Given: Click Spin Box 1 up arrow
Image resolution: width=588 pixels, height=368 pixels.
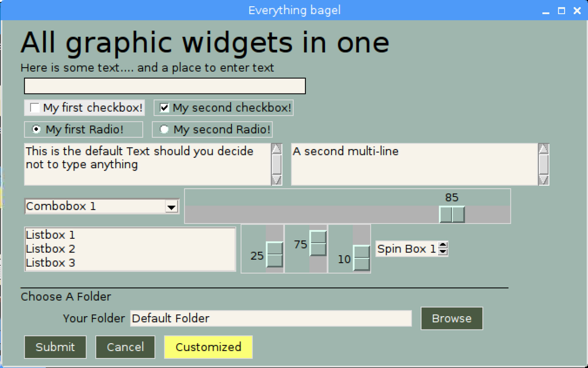Looking at the screenshot, I should [442, 245].
